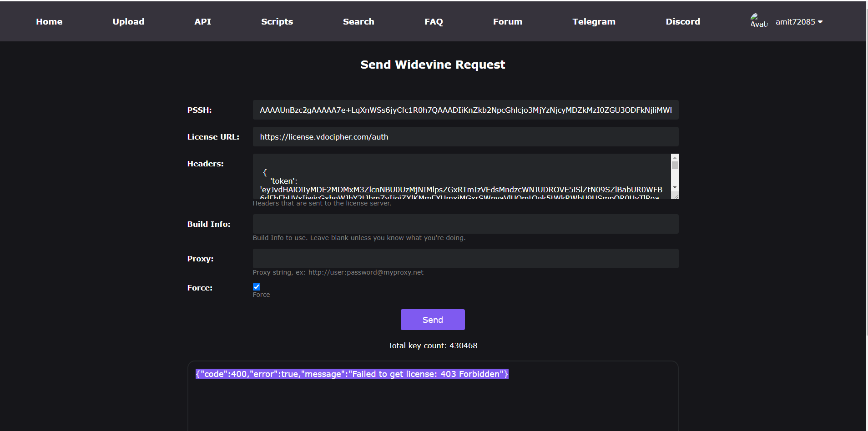Uncheck the Force checkbox
868x431 pixels.
(257, 287)
